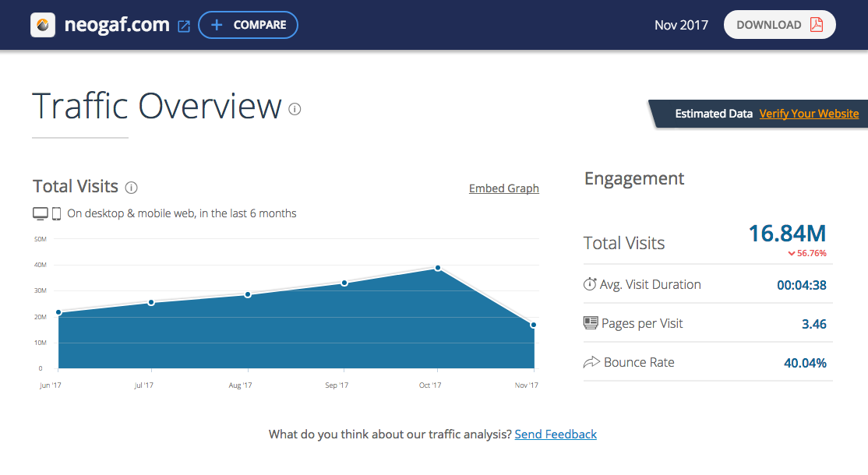Screen dimensions: 868x475
Task: Open neogaf.com via the external link icon
Action: (x=184, y=26)
